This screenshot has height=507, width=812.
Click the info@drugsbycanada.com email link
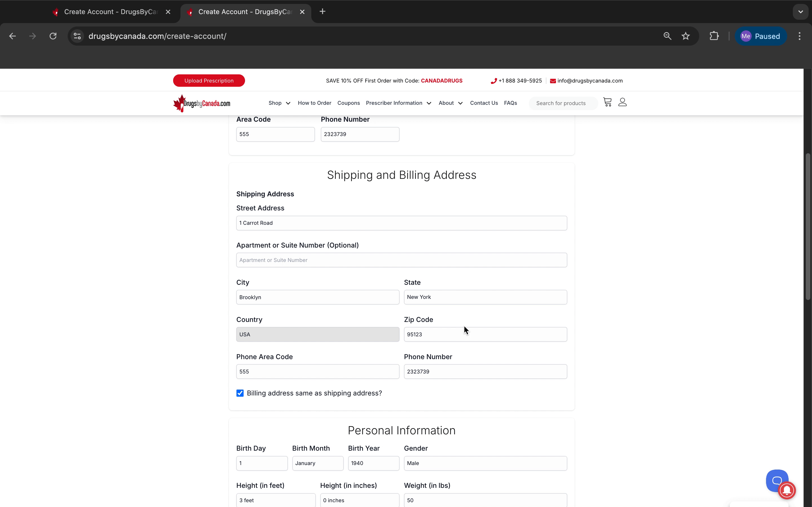(x=590, y=81)
